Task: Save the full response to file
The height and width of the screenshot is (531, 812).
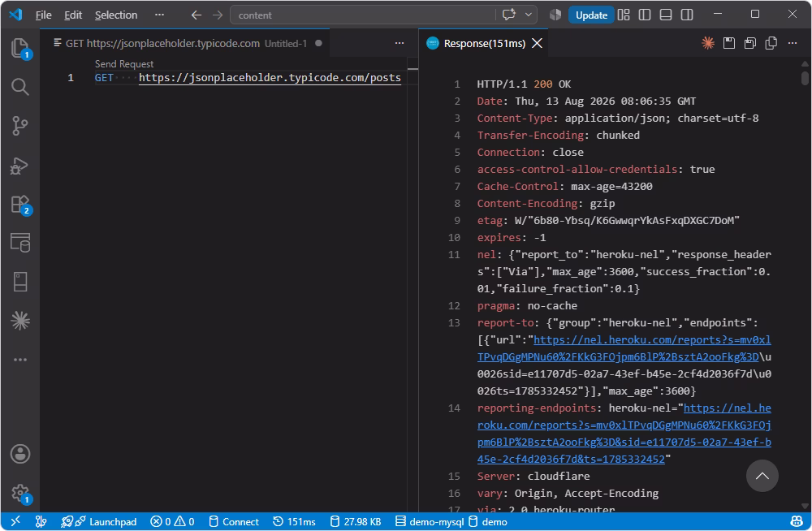Action: tap(728, 43)
